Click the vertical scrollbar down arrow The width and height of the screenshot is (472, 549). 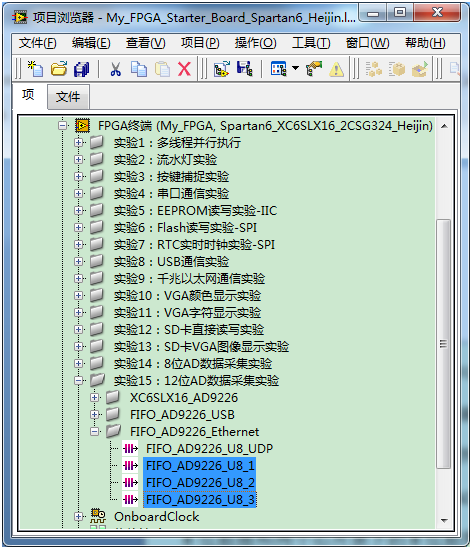tap(444, 520)
